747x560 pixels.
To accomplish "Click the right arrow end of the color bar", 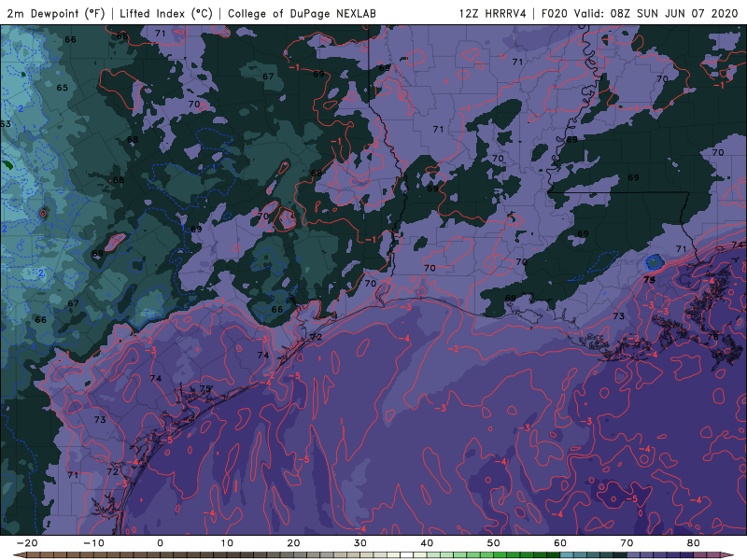I will (727, 555).
